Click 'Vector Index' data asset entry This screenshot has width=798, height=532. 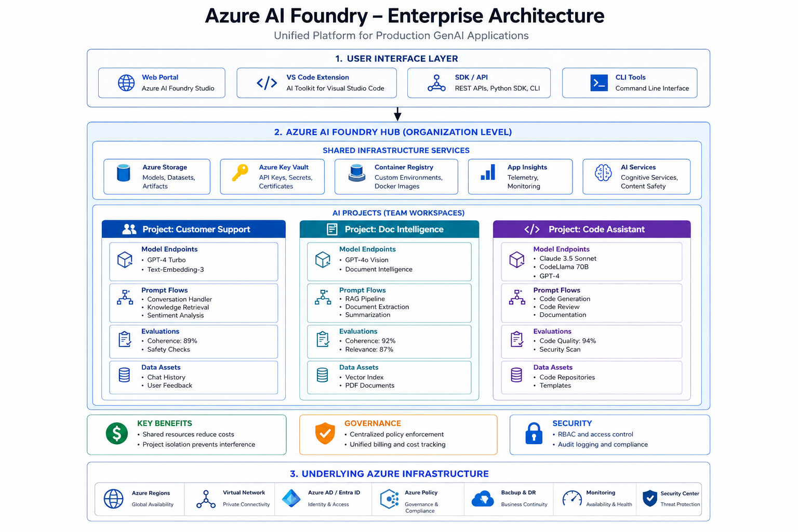pyautogui.click(x=365, y=378)
